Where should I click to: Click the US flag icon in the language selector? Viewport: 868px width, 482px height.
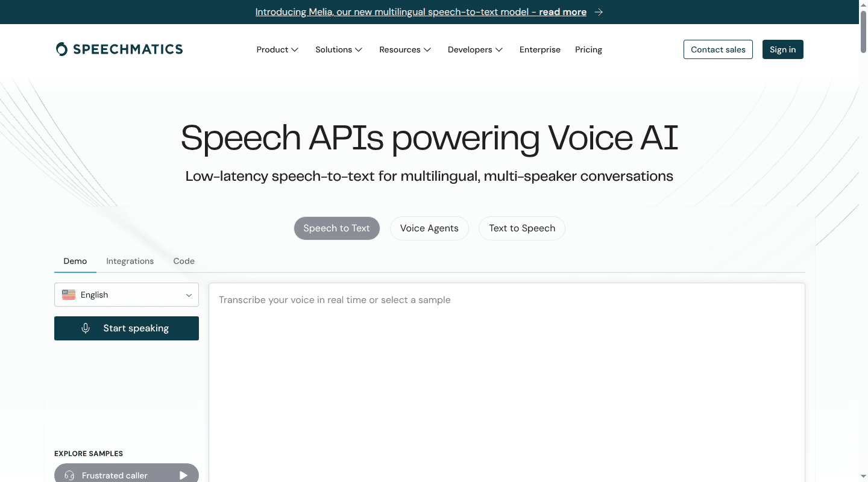69,295
